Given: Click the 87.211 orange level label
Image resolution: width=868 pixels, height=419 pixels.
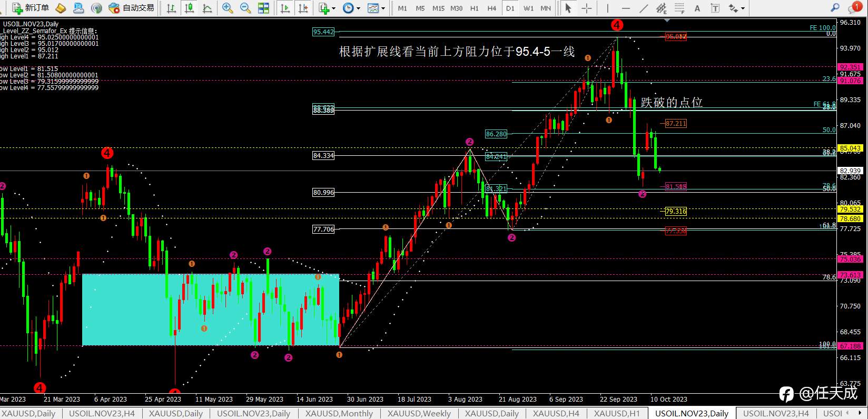Looking at the screenshot, I should point(676,123).
